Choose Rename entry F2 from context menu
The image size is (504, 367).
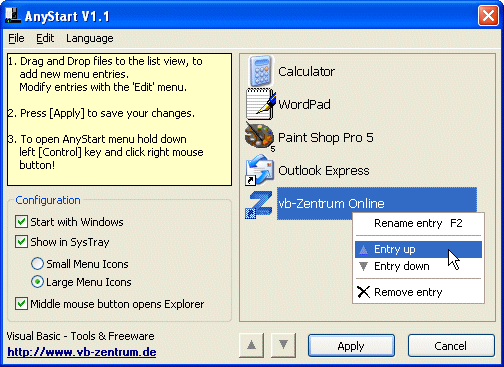tap(418, 223)
